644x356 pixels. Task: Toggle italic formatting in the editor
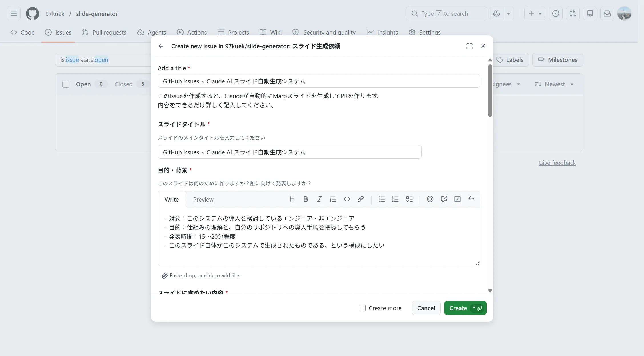319,199
